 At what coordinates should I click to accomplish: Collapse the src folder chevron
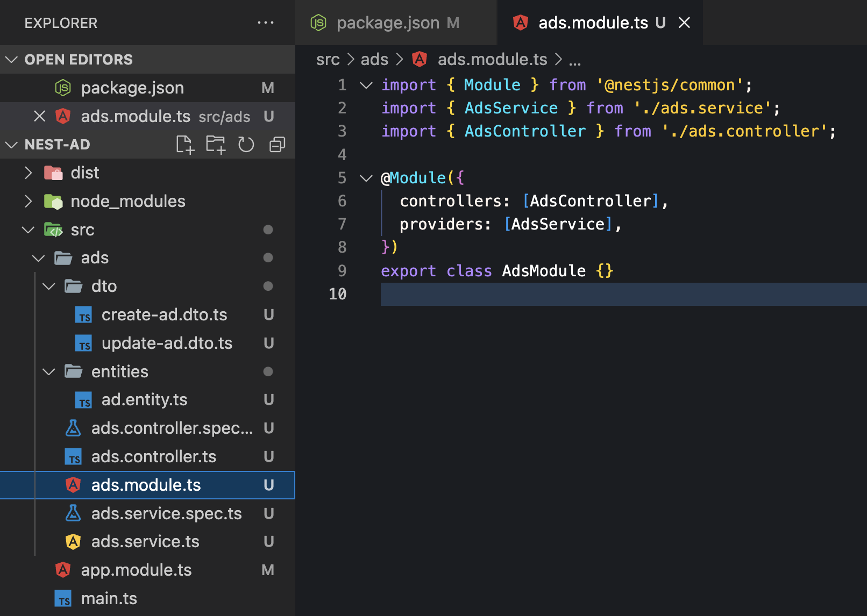[x=28, y=230]
